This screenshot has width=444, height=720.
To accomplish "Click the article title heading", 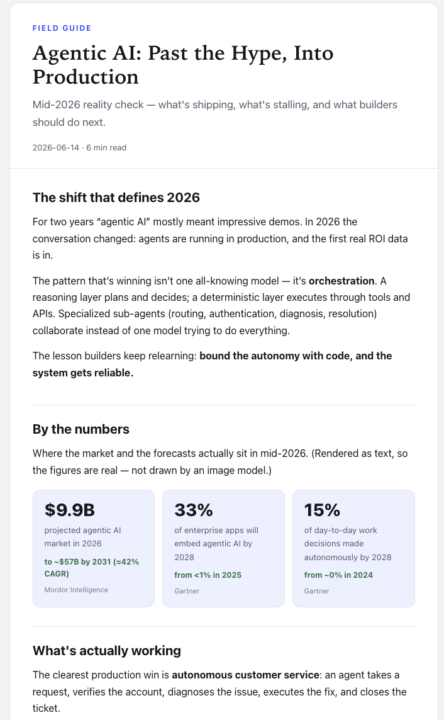I will [x=183, y=65].
